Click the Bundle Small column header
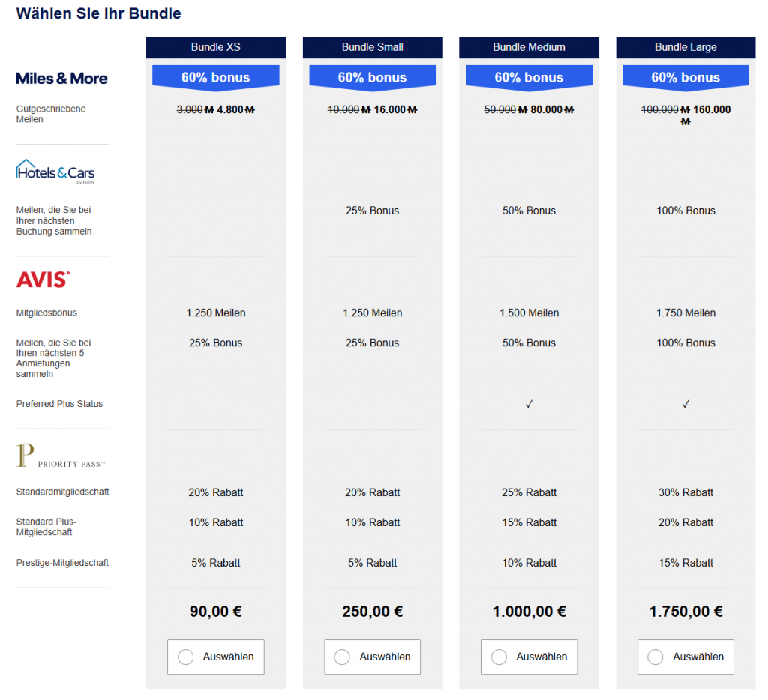 pyautogui.click(x=372, y=47)
